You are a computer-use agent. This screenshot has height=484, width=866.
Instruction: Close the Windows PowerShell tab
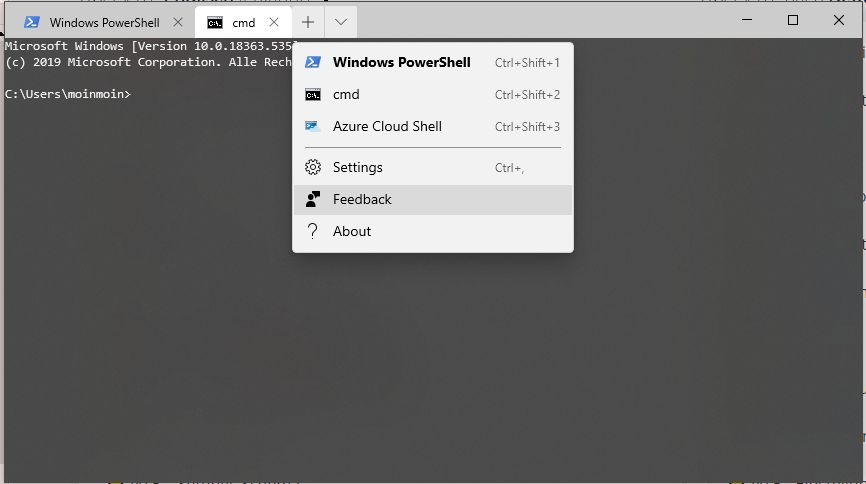(178, 22)
